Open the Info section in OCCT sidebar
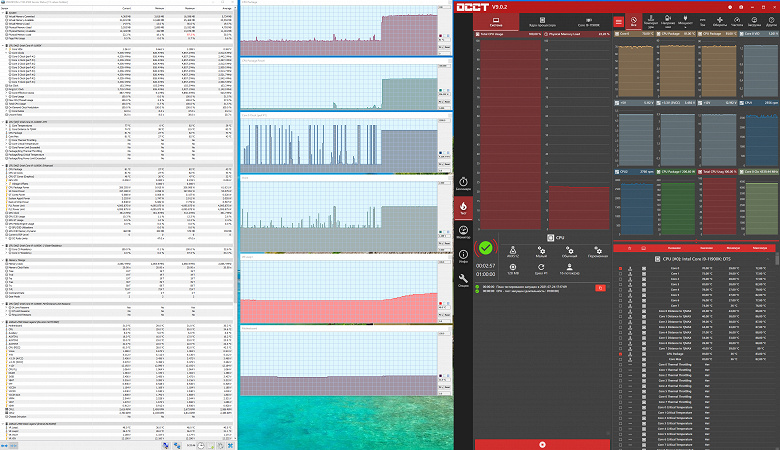Screen dimensions: 780x450 [x=463, y=256]
